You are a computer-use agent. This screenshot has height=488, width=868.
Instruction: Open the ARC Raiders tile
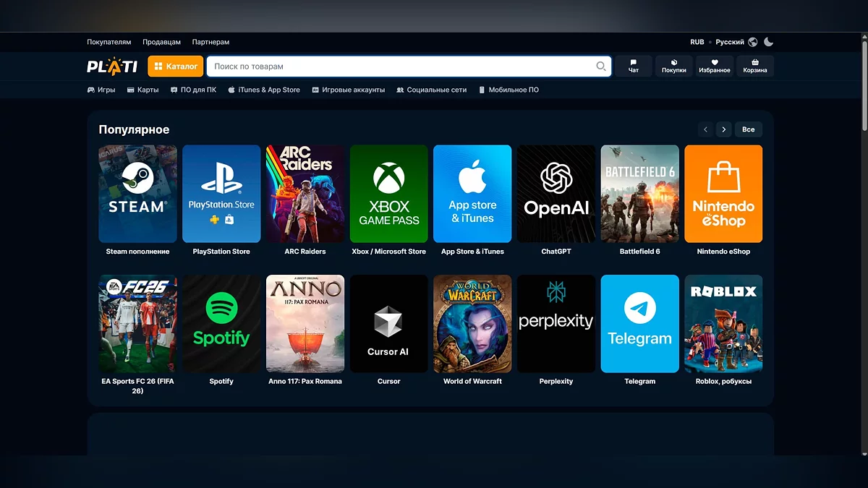click(305, 194)
